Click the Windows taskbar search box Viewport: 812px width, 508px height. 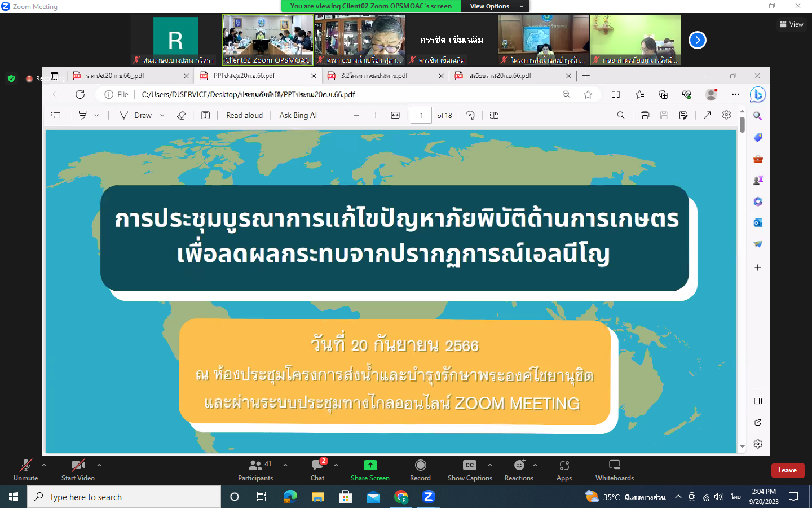[124, 497]
